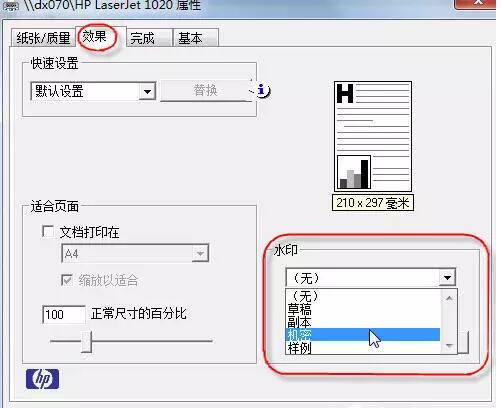Toggle the 缩放以适合 checkbox
This screenshot has height=408, width=501.
[67, 280]
